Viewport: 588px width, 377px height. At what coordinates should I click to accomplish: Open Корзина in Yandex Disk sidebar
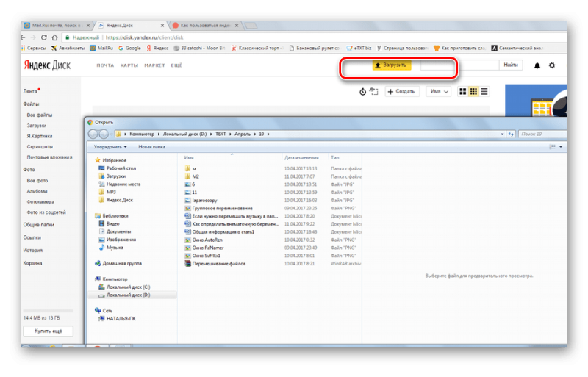[x=32, y=263]
